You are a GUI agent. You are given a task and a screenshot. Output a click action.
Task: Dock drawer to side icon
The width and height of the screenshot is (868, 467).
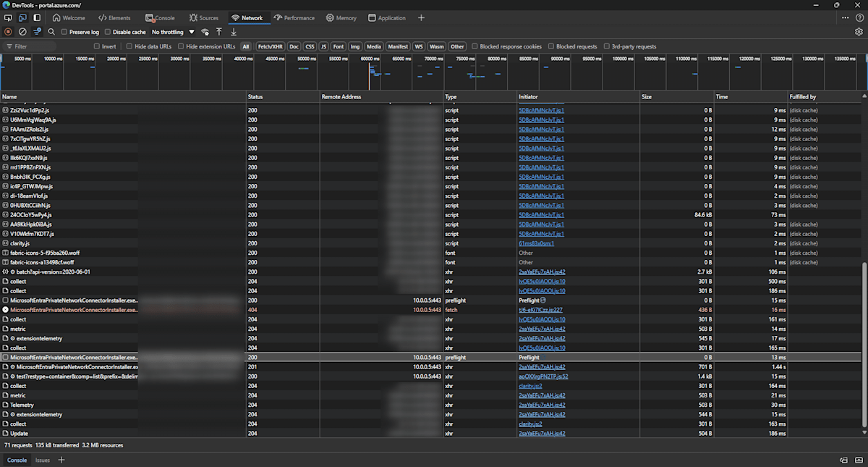tap(843, 460)
